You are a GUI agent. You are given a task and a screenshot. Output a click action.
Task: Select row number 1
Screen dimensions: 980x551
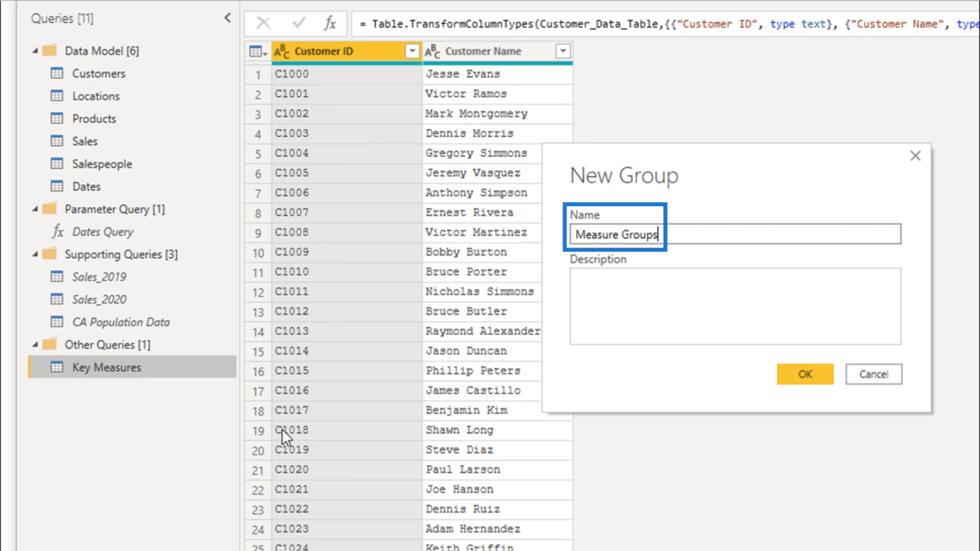point(258,75)
